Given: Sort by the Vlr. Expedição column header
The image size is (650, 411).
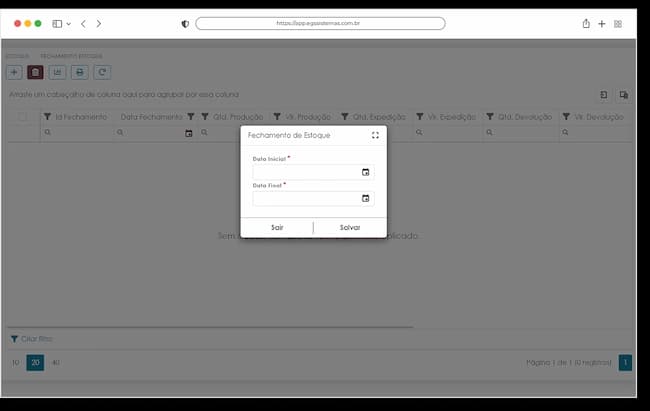Looking at the screenshot, I should 451,117.
